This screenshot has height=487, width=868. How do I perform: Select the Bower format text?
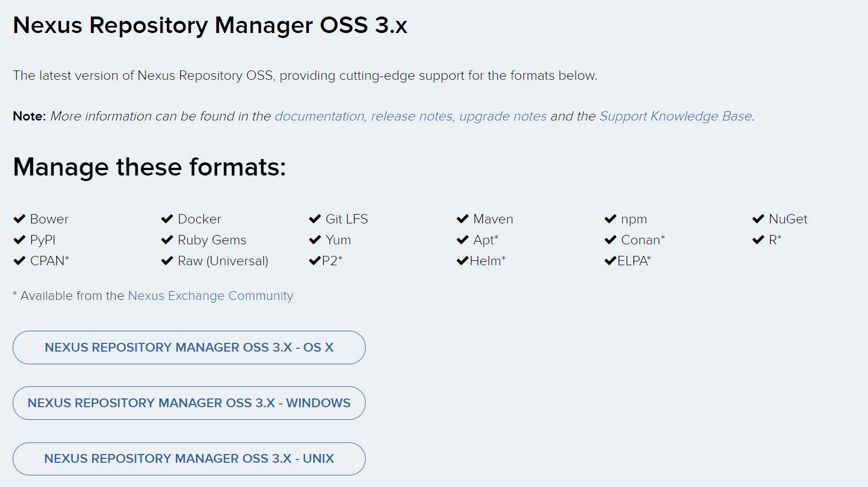[x=50, y=219]
